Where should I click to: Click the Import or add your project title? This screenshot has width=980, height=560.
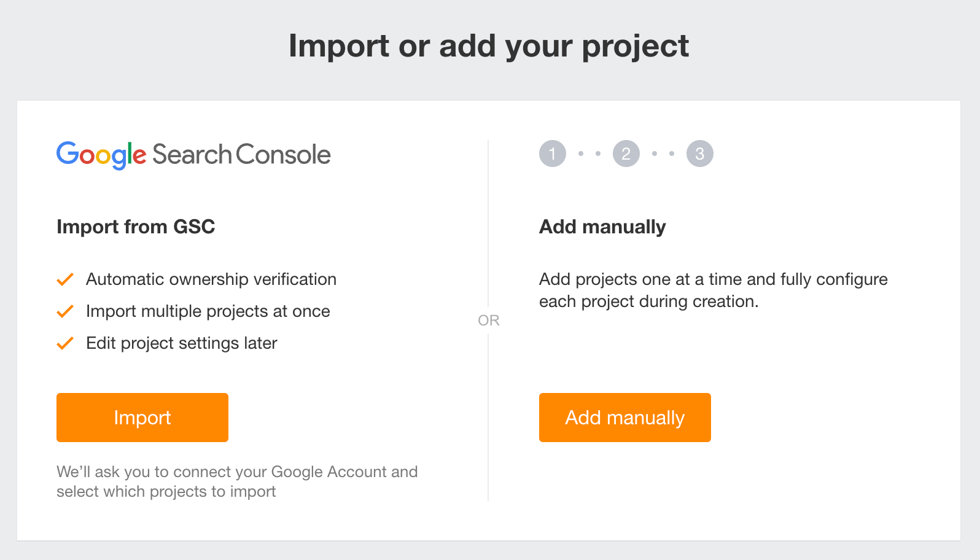489,46
